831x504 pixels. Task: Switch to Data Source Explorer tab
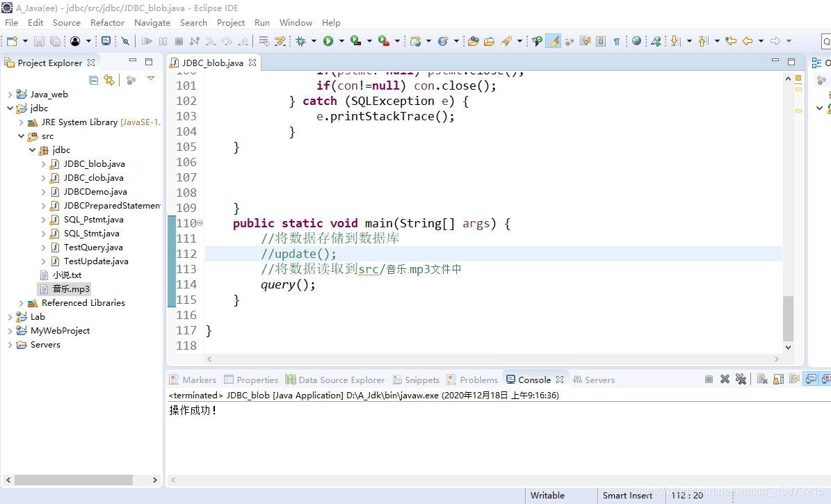point(335,380)
